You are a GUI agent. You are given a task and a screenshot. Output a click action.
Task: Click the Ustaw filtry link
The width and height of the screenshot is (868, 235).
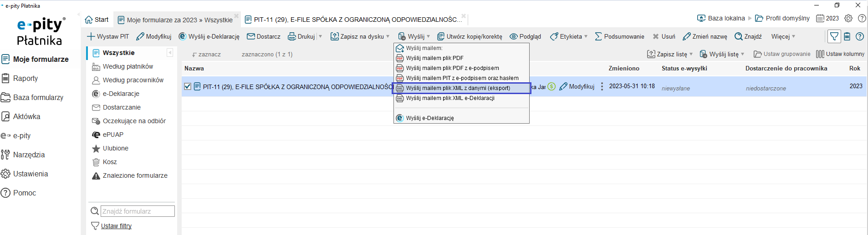click(x=116, y=226)
